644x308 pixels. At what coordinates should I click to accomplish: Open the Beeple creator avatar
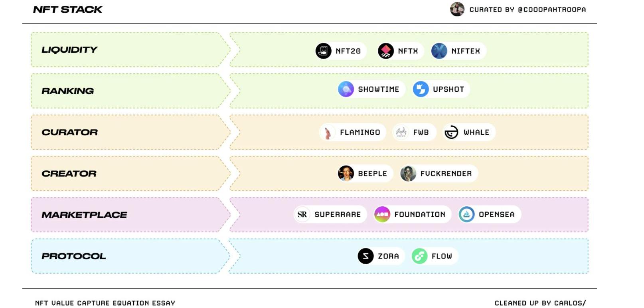(x=346, y=174)
